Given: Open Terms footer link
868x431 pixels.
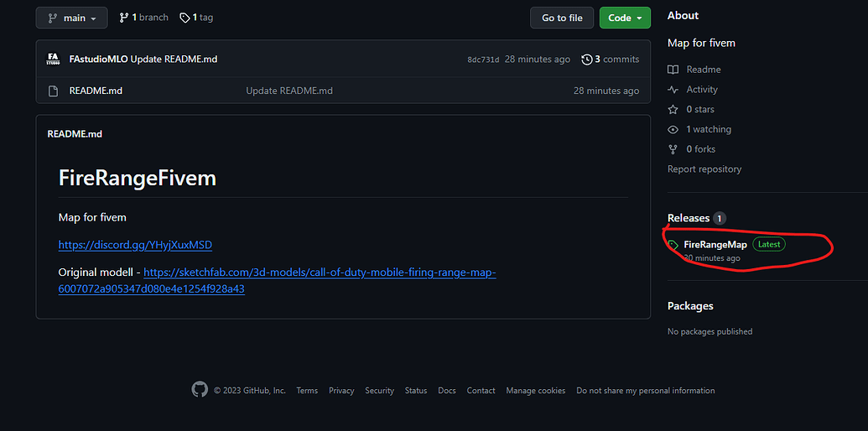Looking at the screenshot, I should pos(307,391).
